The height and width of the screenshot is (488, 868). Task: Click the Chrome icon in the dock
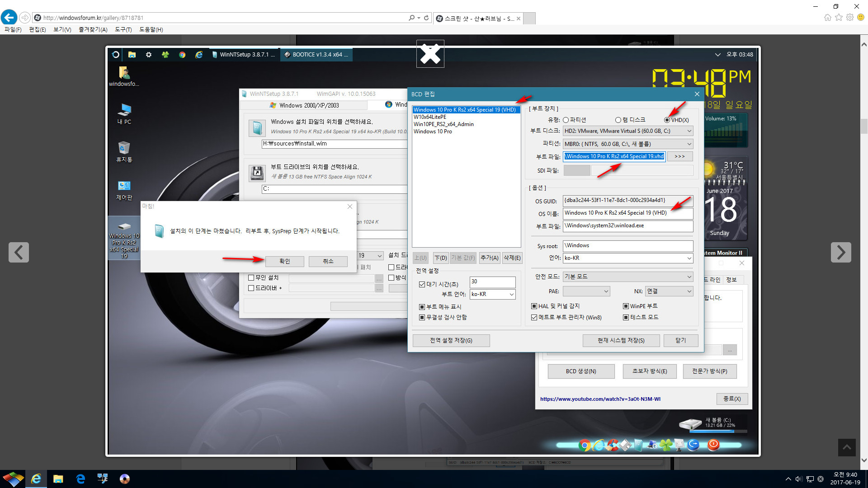585,446
